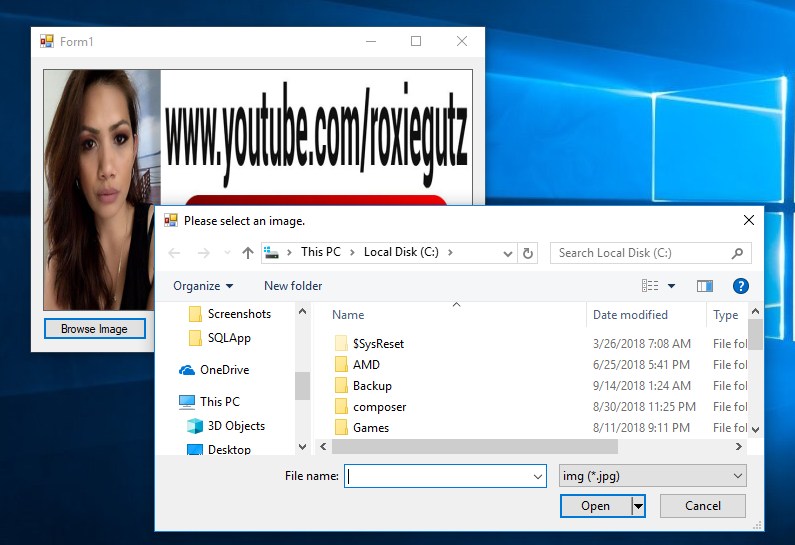
Task: Click the Backup folder icon
Action: [341, 385]
